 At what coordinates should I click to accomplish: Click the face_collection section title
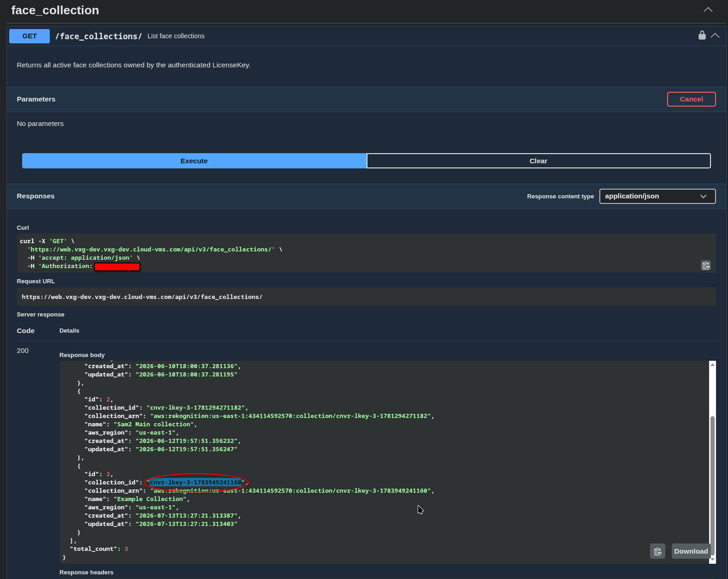coord(55,10)
